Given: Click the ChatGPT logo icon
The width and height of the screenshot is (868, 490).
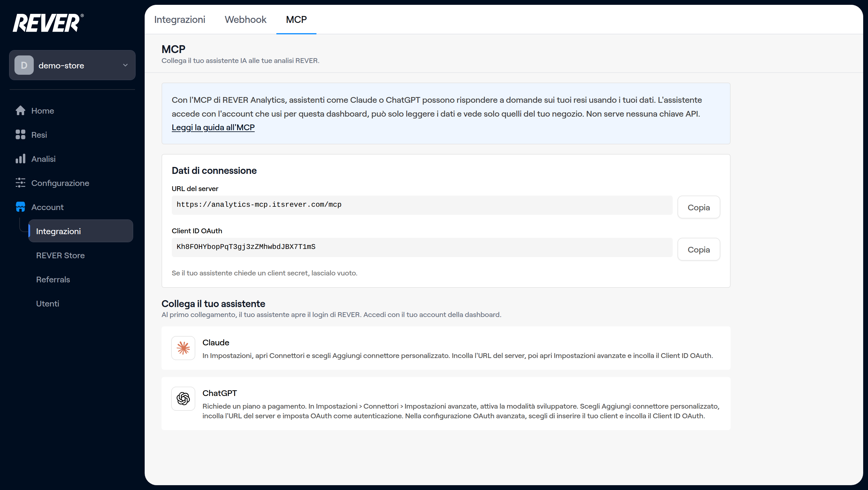Looking at the screenshot, I should [x=183, y=399].
